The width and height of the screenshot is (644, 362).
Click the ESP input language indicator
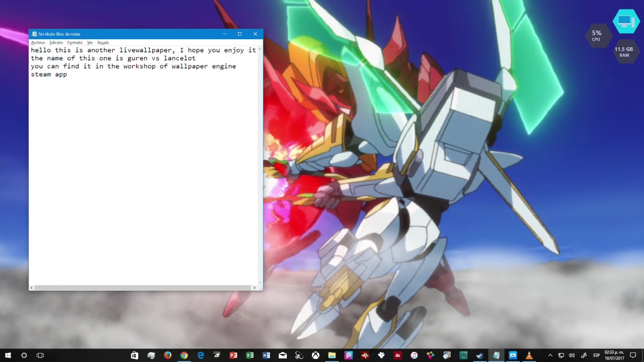[597, 355]
